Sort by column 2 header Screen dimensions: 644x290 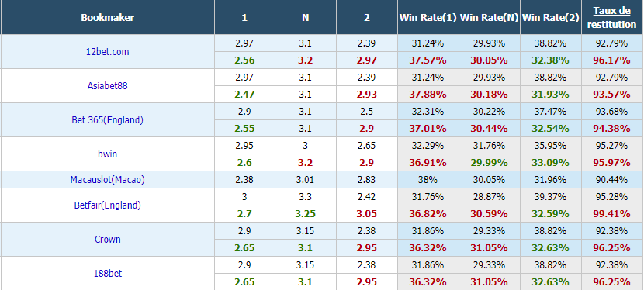[x=366, y=18]
